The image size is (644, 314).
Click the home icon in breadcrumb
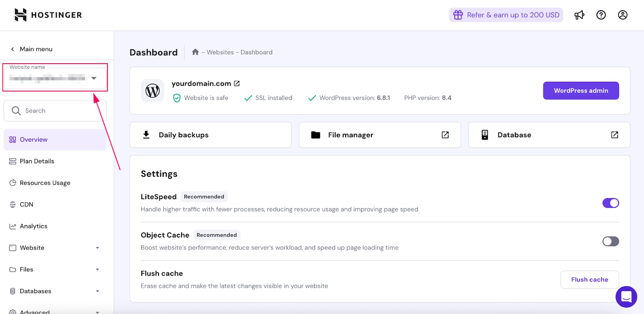196,52
